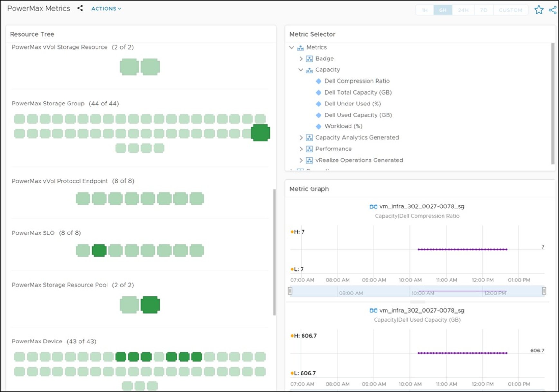Select the dark green PowerMax SLO tile
Image resolution: width=559 pixels, height=392 pixels.
tap(99, 251)
